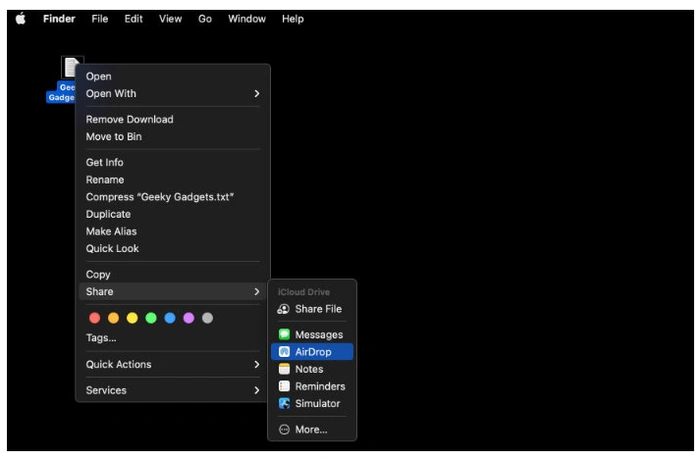
Task: Open the Edit menu
Action: point(133,19)
